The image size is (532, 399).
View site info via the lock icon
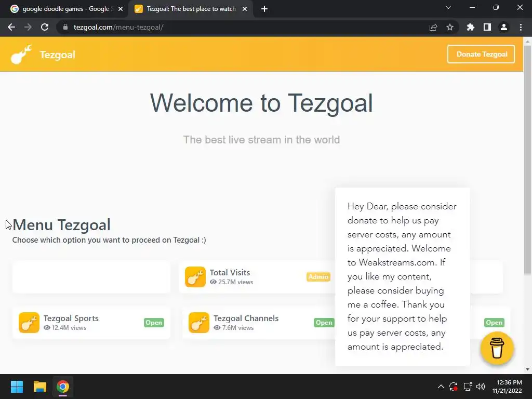(65, 27)
